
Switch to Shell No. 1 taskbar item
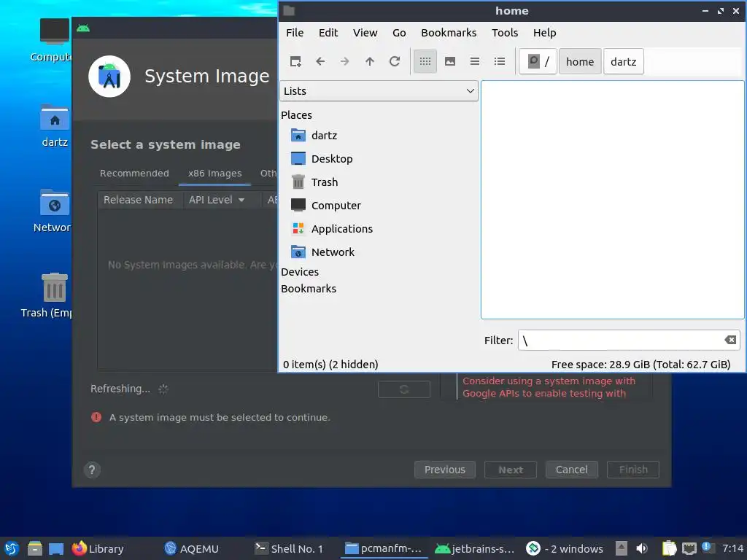point(289,548)
